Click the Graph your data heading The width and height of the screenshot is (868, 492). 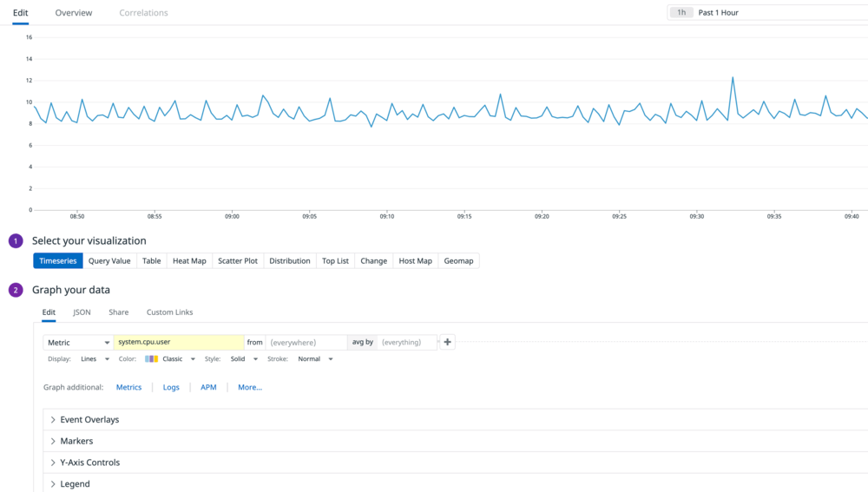pyautogui.click(x=71, y=290)
